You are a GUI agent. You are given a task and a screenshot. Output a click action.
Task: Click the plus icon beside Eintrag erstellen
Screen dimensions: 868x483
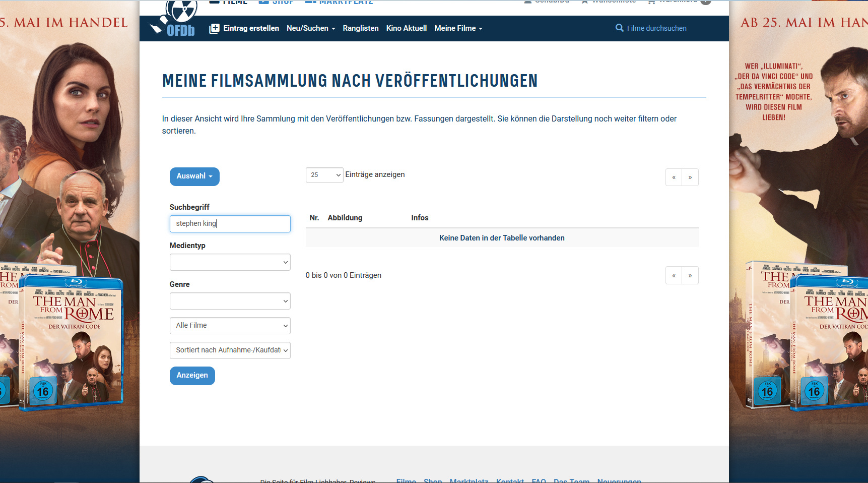[215, 29]
